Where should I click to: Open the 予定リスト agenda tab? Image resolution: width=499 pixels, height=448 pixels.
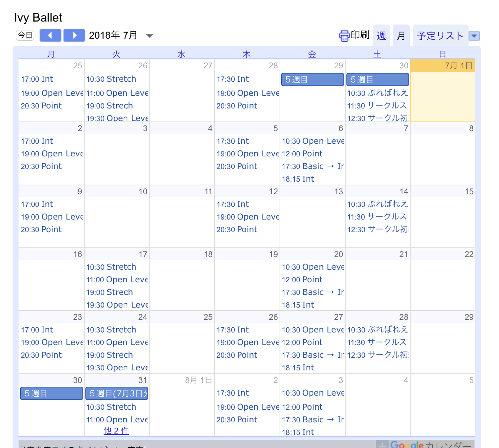tap(440, 36)
